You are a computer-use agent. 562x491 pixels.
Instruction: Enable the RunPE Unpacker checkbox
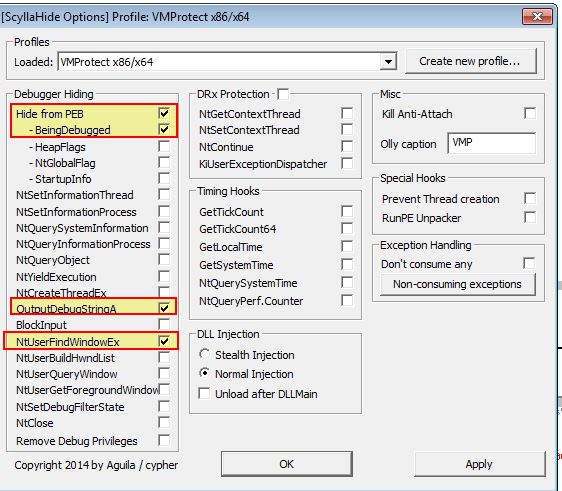[x=530, y=218]
